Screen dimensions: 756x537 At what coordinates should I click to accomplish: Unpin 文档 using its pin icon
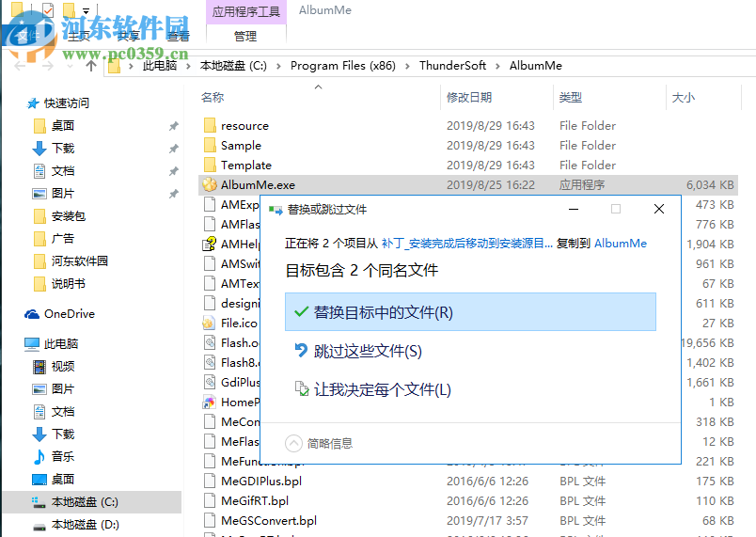pos(174,171)
